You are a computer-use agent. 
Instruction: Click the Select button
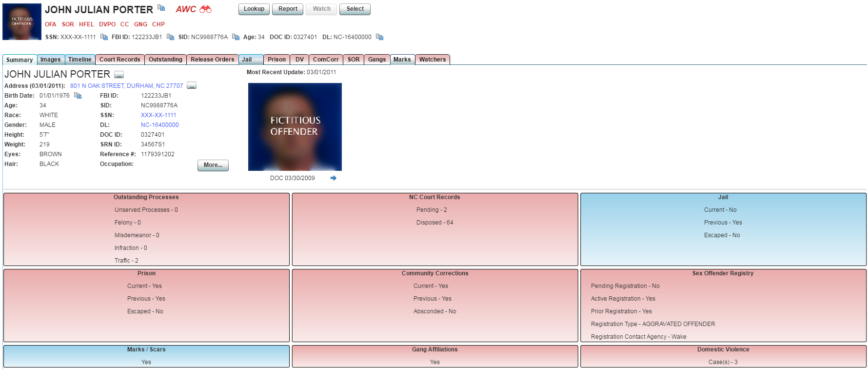coord(355,9)
